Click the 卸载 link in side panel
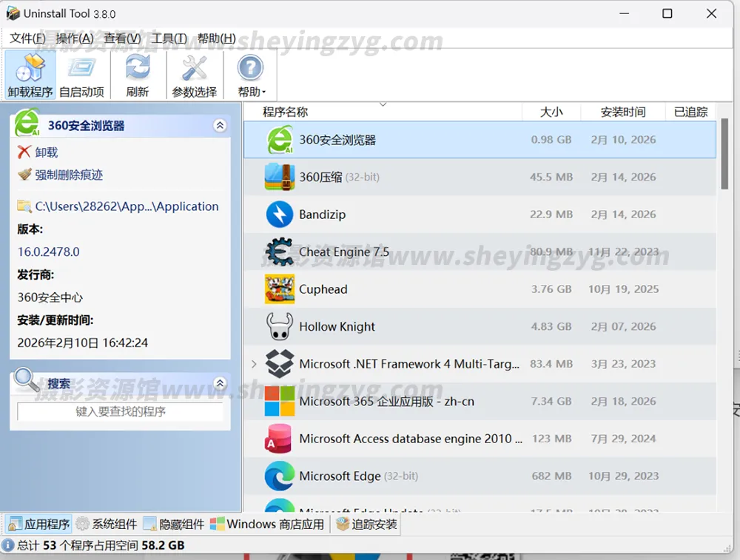The width and height of the screenshot is (740, 560). (x=46, y=152)
